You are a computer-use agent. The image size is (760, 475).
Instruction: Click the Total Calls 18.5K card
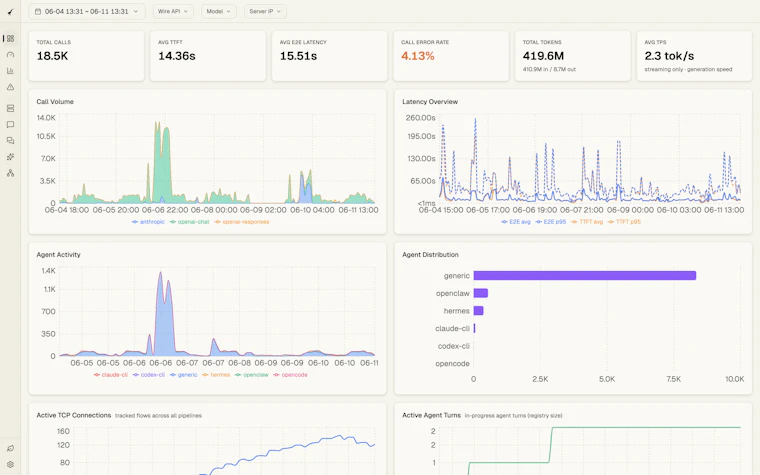click(86, 56)
